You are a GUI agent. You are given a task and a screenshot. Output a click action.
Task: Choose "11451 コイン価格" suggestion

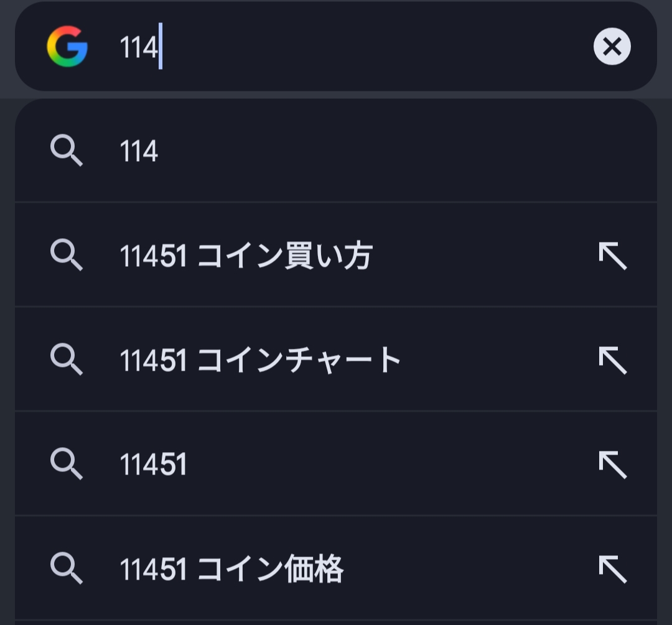(231, 569)
